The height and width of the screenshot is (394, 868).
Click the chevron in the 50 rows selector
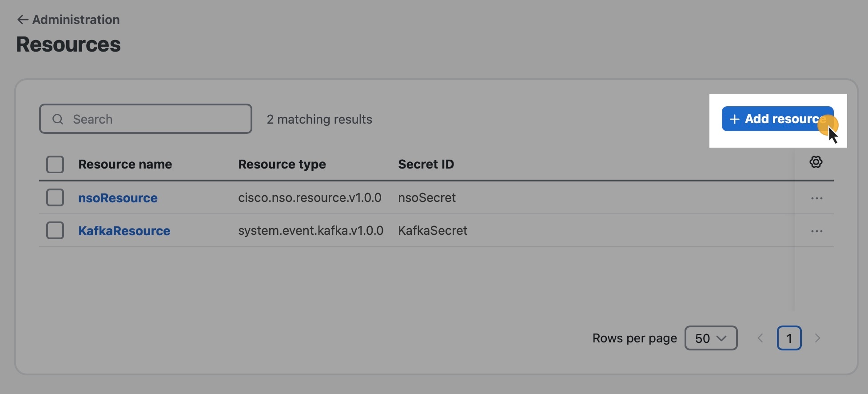click(722, 338)
